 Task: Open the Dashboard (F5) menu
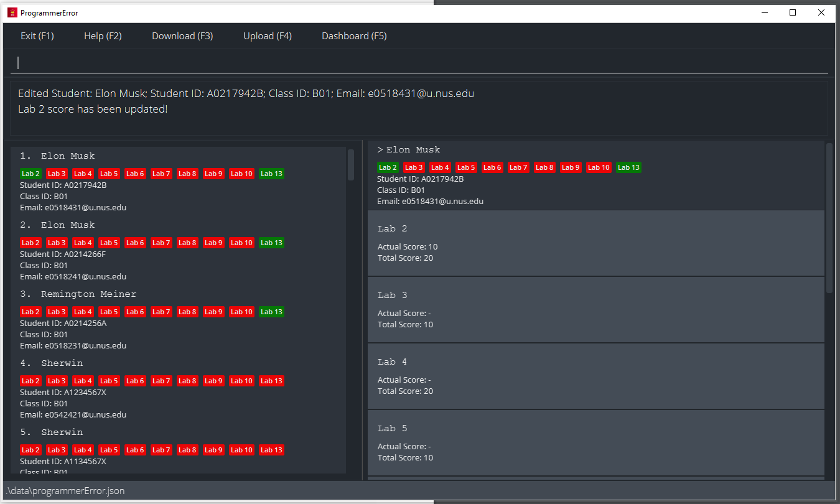tap(354, 36)
